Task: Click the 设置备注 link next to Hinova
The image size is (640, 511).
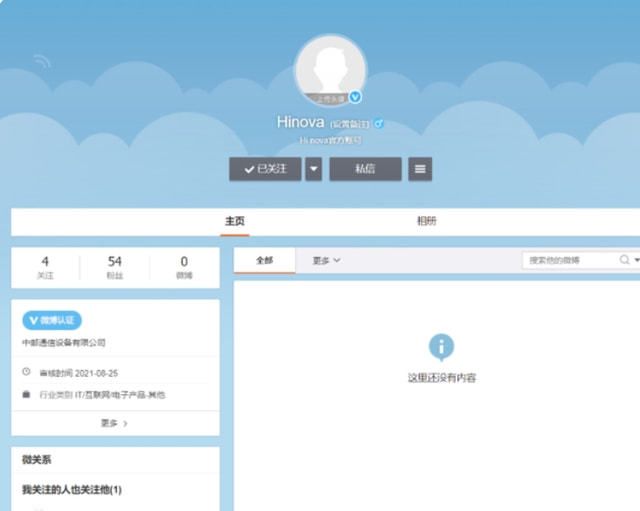Action: [350, 124]
